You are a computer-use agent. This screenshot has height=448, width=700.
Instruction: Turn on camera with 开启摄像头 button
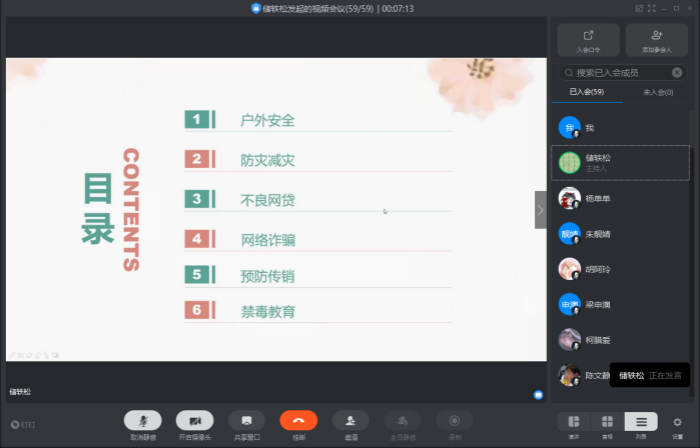(x=194, y=421)
